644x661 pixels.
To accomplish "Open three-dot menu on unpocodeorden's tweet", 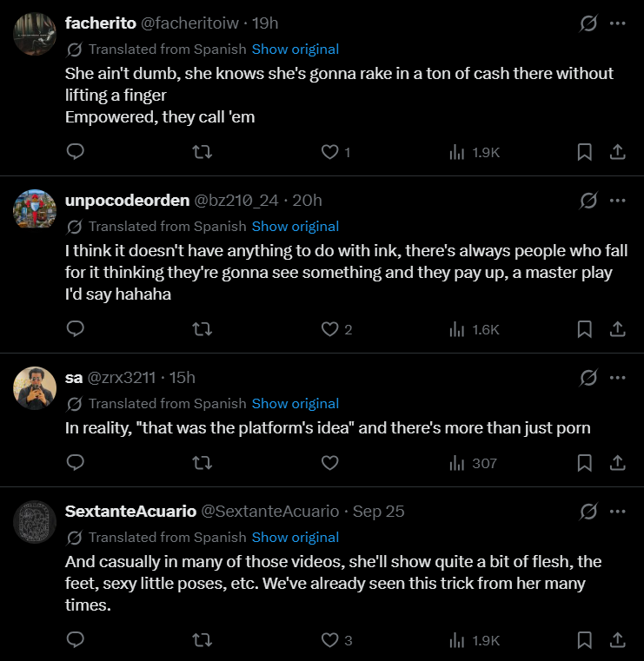I will pos(617,201).
